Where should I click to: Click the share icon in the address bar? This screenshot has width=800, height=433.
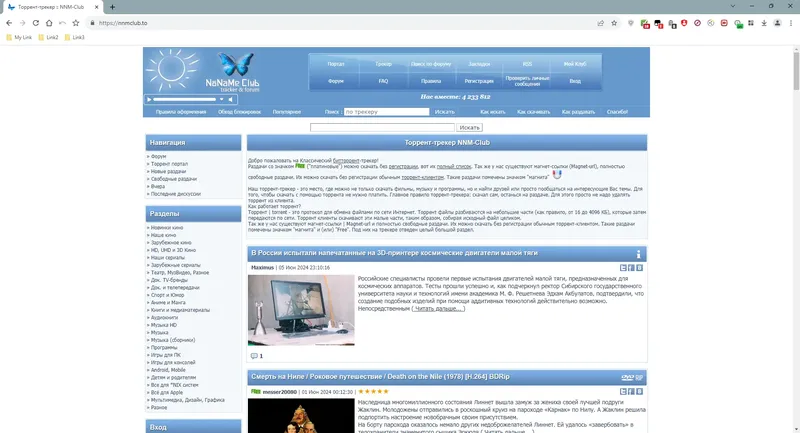coord(601,23)
